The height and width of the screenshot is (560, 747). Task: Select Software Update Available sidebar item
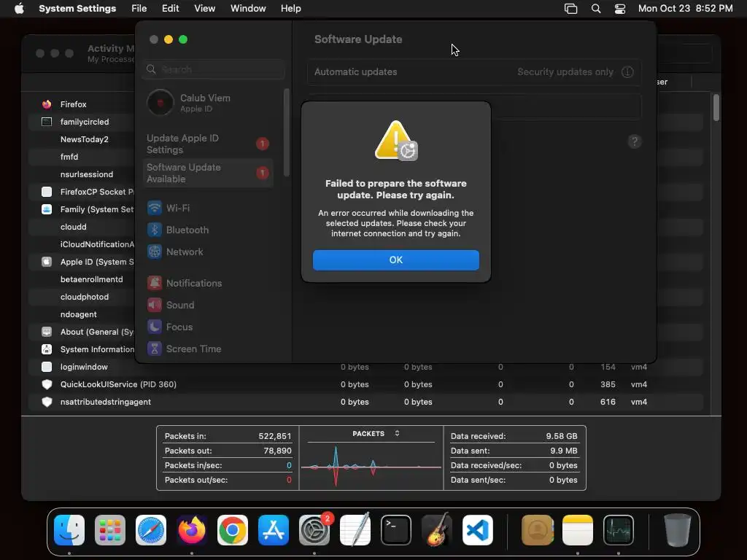(208, 173)
